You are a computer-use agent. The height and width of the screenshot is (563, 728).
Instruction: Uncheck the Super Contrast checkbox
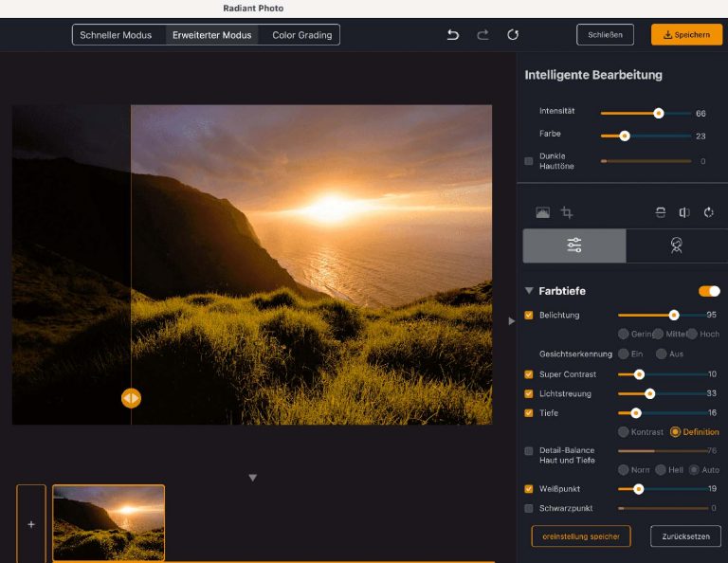529,374
